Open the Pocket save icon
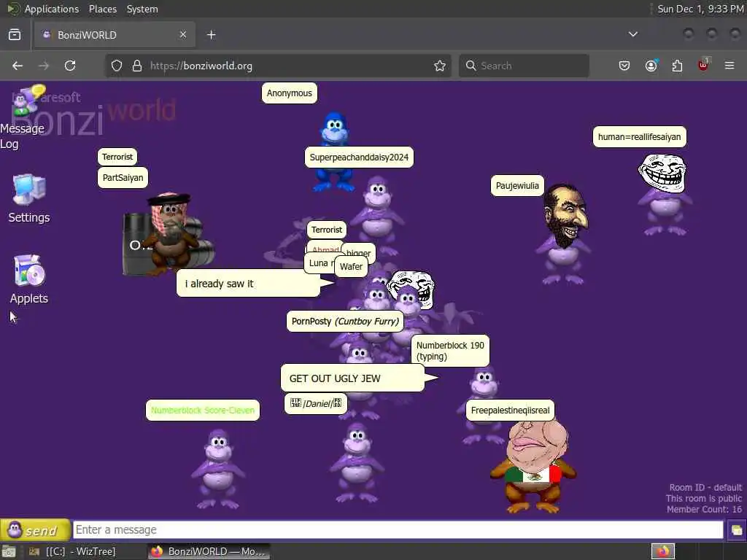This screenshot has width=747, height=560. pos(624,66)
